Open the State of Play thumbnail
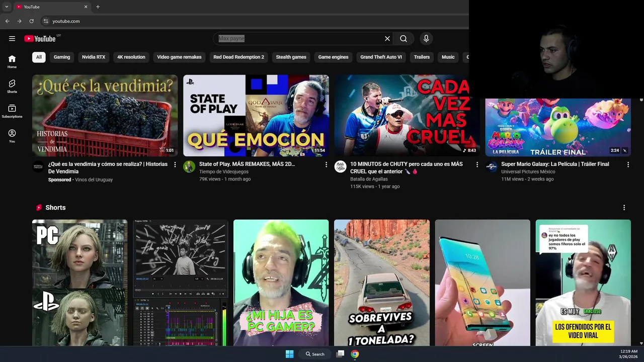The width and height of the screenshot is (644, 362). click(256, 116)
